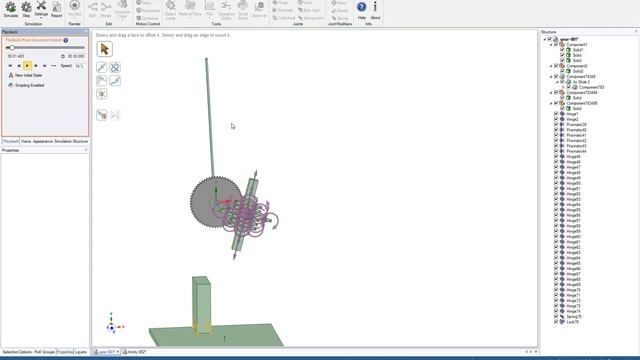The height and width of the screenshot is (360, 640).
Task: Open the Help icon in the Info group
Action: [362, 7]
